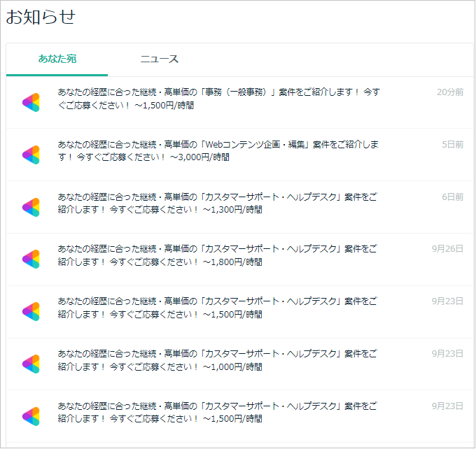Click the logo icon beside the 9月26日 notification
476x449 pixels.
(x=31, y=259)
